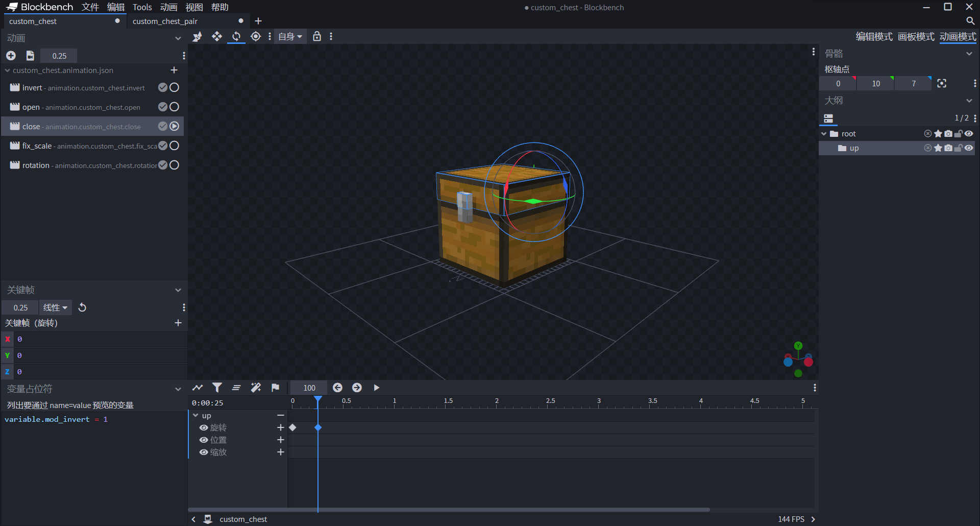980x526 pixels.
Task: Toggle visibility of up group
Action: 969,148
